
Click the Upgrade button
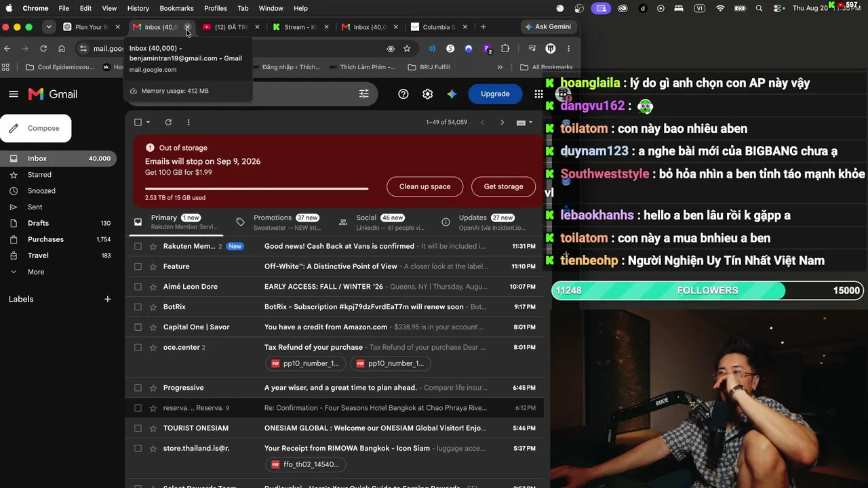pos(495,94)
